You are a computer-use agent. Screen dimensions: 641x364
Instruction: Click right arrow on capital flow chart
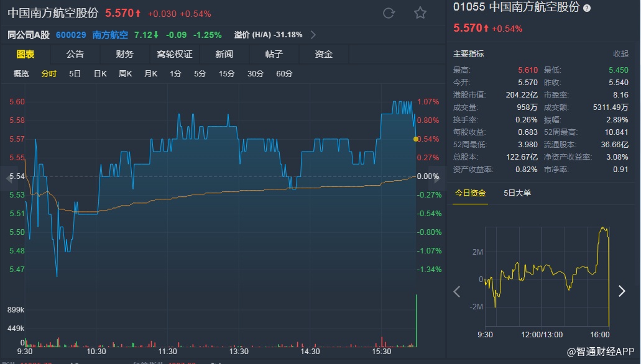[x=622, y=291]
